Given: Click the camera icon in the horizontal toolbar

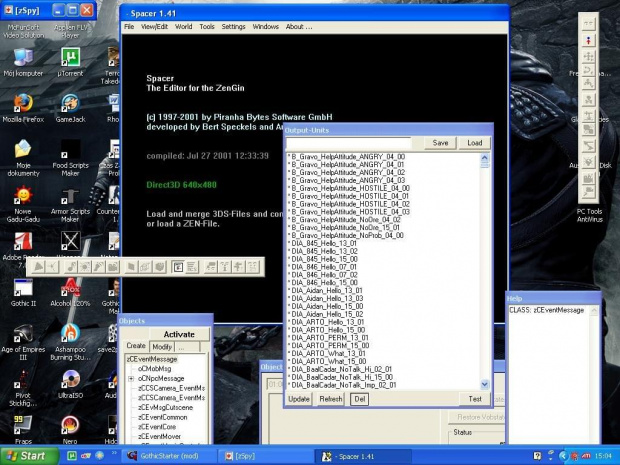Looking at the screenshot, I should pos(113,267).
